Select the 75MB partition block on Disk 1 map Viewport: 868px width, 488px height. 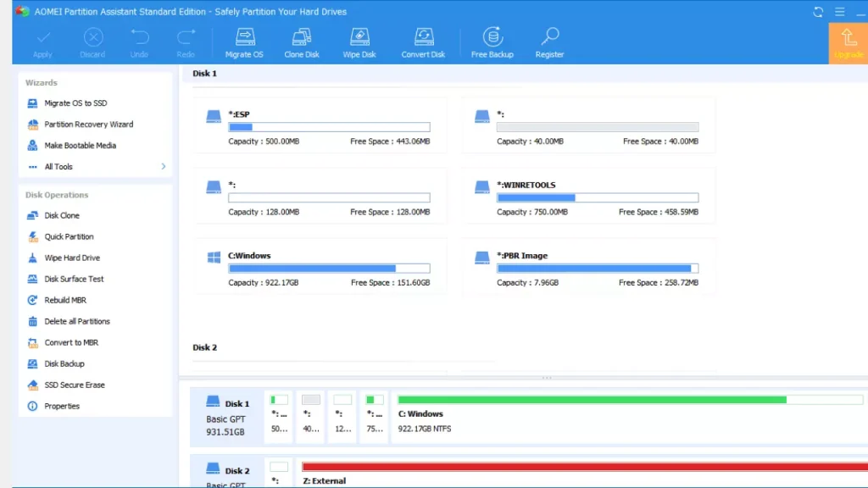(x=374, y=417)
